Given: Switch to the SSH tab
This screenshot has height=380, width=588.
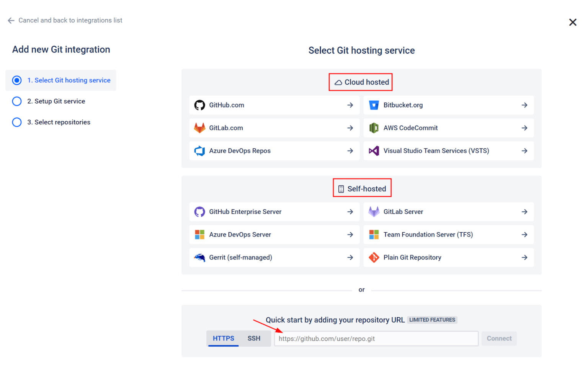Looking at the screenshot, I should [x=254, y=338].
